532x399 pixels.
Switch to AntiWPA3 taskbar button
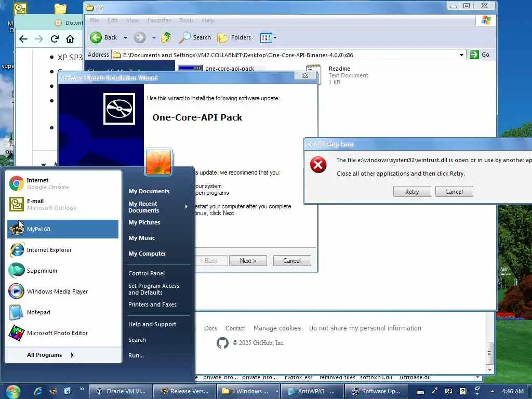312,391
